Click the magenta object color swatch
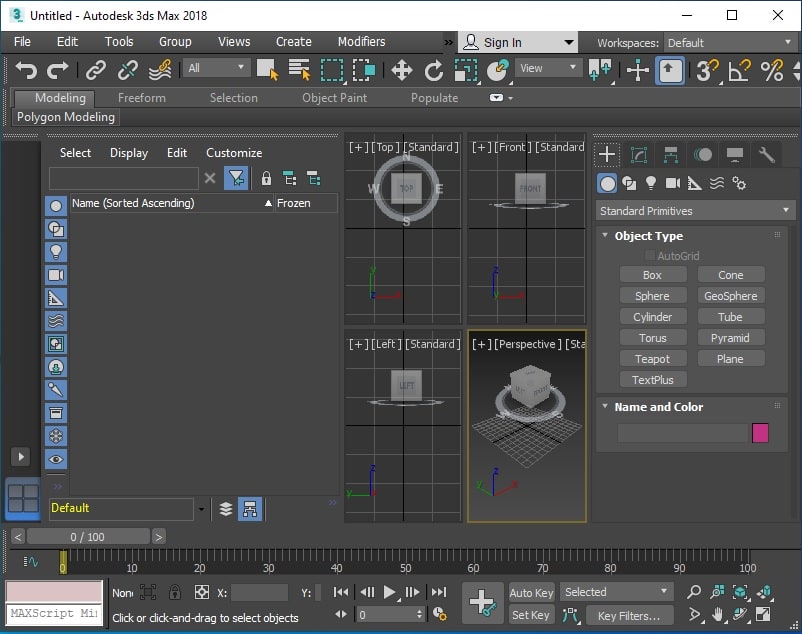Screen dimensions: 802x634 [760, 433]
